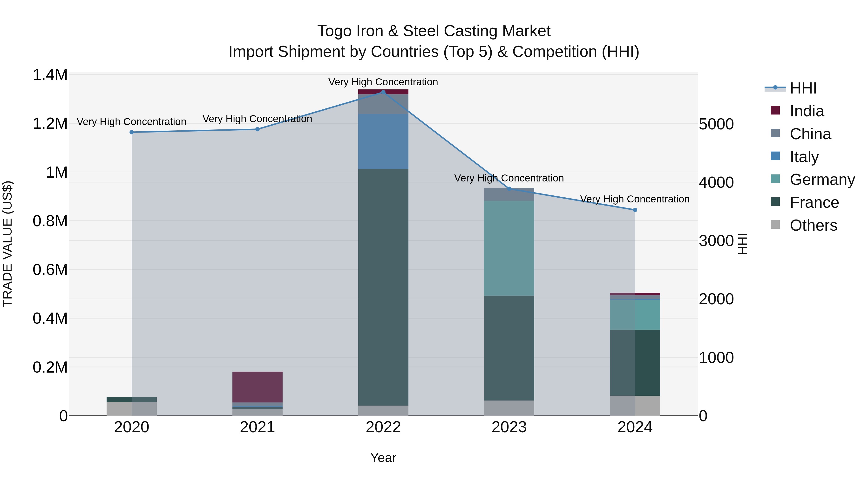Click the 2024 label on the x-axis
This screenshot has width=868, height=488.
tap(635, 427)
